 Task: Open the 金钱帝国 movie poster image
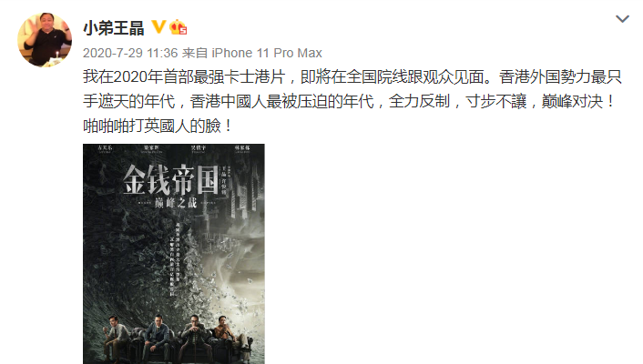pos(174,254)
